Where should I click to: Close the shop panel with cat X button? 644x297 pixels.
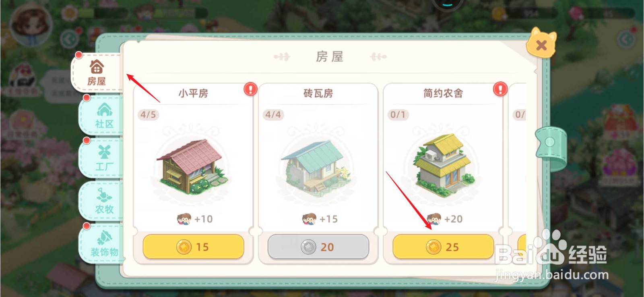click(541, 44)
